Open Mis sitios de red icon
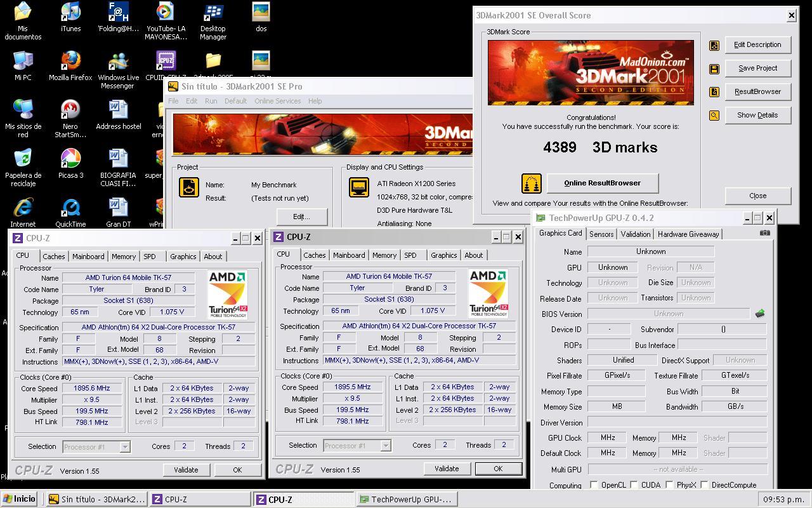Image resolution: width=812 pixels, height=508 pixels. pyautogui.click(x=23, y=119)
